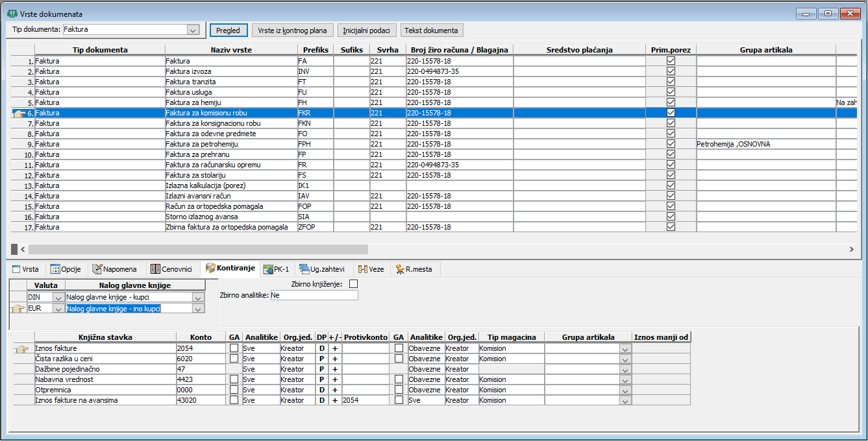Click the Veze tab icon
868x441 pixels.
[x=363, y=269]
